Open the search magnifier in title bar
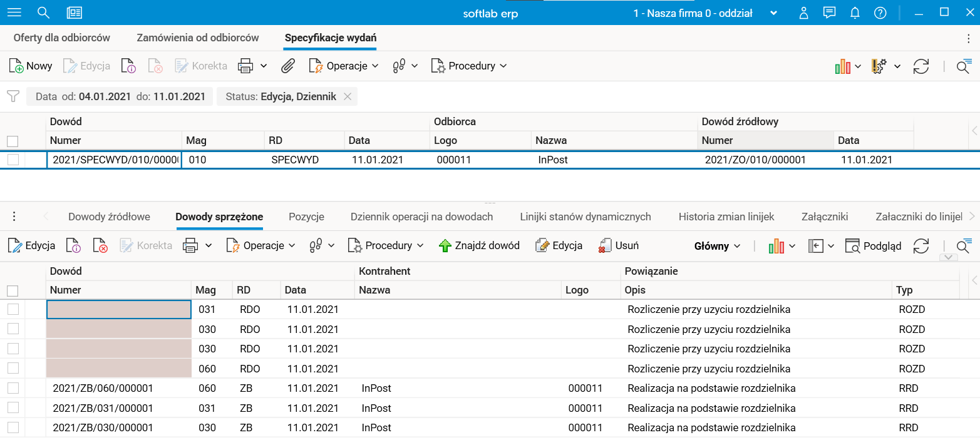980x445 pixels. tap(43, 13)
